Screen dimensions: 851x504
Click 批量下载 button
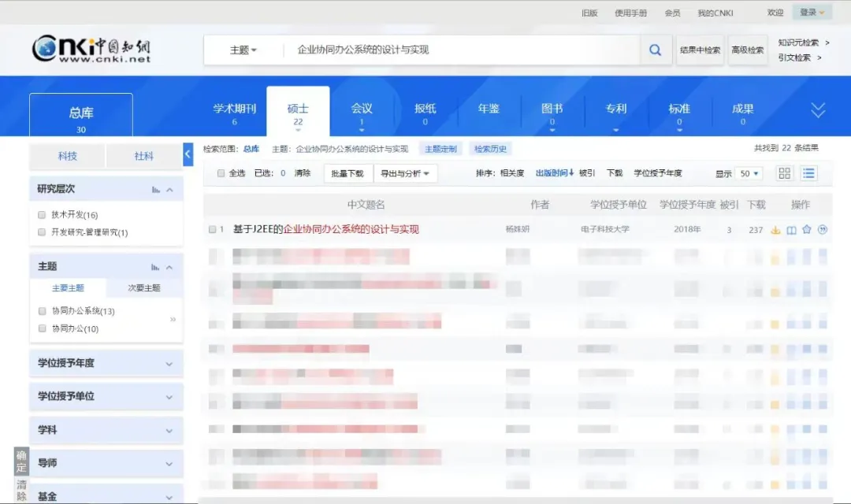[x=347, y=173]
